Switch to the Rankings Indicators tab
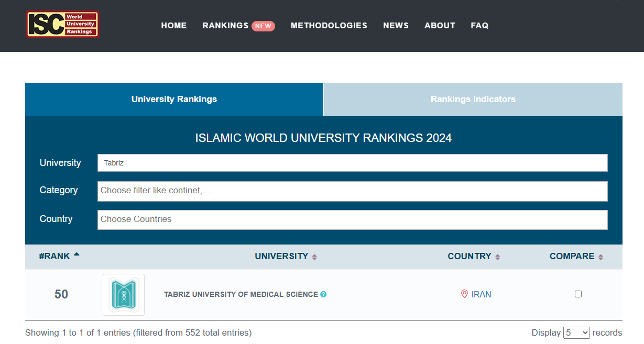This screenshot has height=344, width=644. [x=473, y=99]
